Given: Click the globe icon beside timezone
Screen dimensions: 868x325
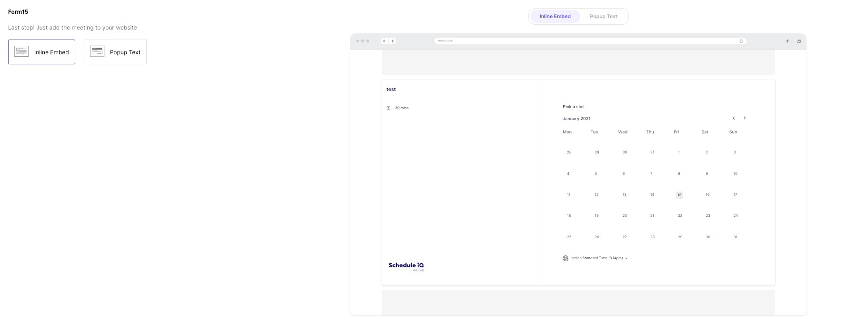Looking at the screenshot, I should click(x=565, y=258).
